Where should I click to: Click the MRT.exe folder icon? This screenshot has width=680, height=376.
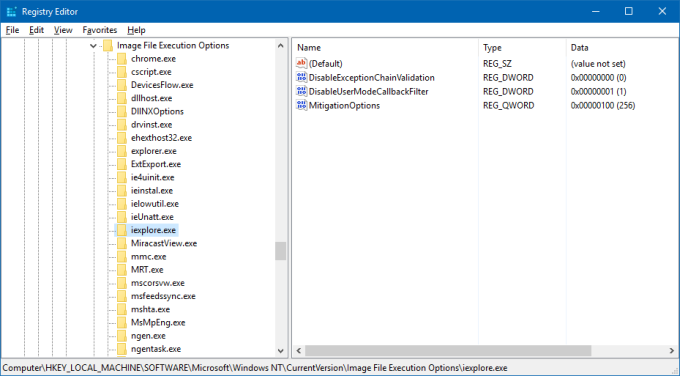coord(122,269)
